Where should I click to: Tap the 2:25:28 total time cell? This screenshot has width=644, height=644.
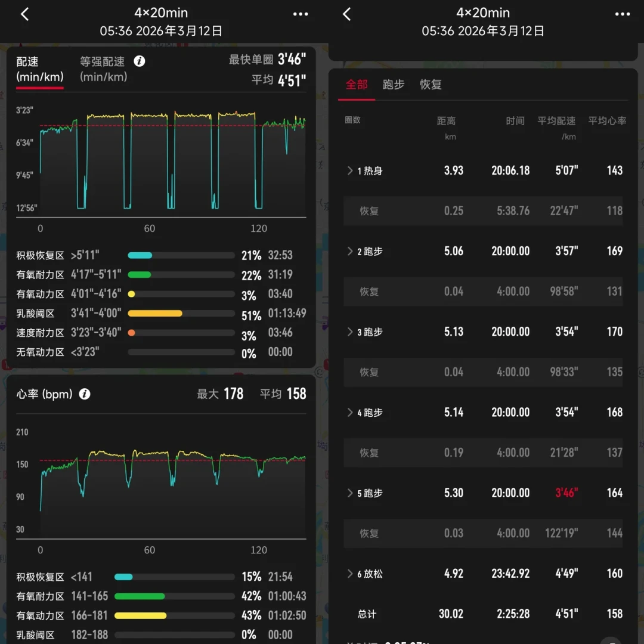(513, 614)
